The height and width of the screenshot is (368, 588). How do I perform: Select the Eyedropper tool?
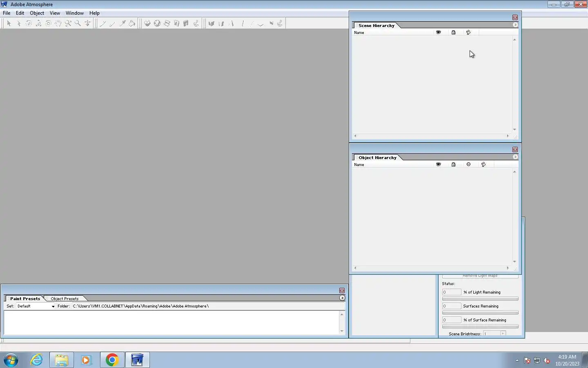tap(122, 24)
